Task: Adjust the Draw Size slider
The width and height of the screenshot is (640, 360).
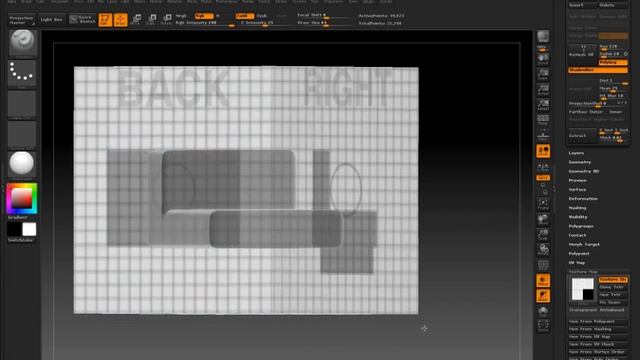Action: [324, 23]
